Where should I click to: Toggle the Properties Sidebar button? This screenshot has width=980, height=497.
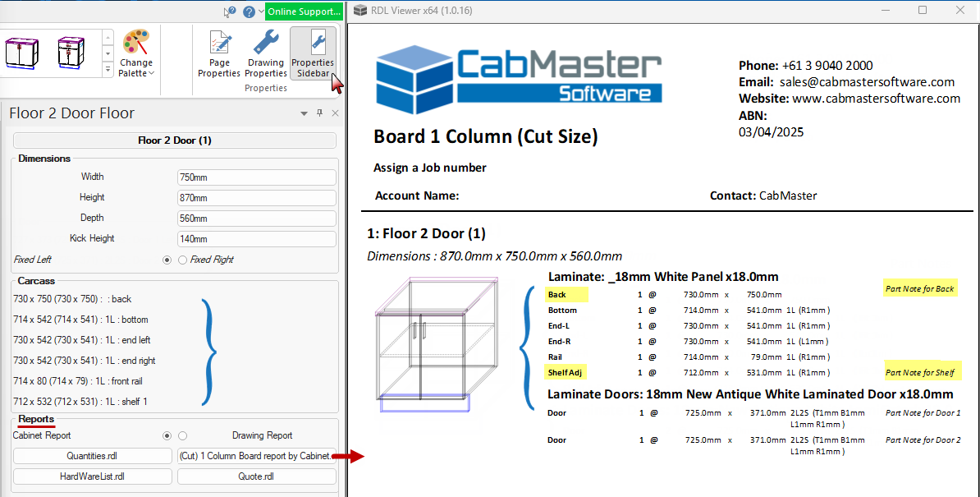[x=313, y=53]
